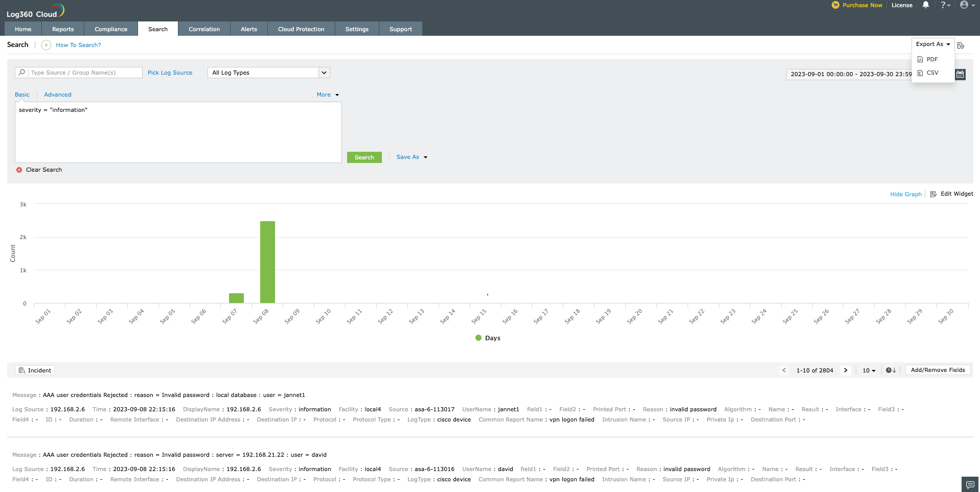The height and width of the screenshot is (492, 980).
Task: Click the How To Search play icon
Action: tap(46, 45)
